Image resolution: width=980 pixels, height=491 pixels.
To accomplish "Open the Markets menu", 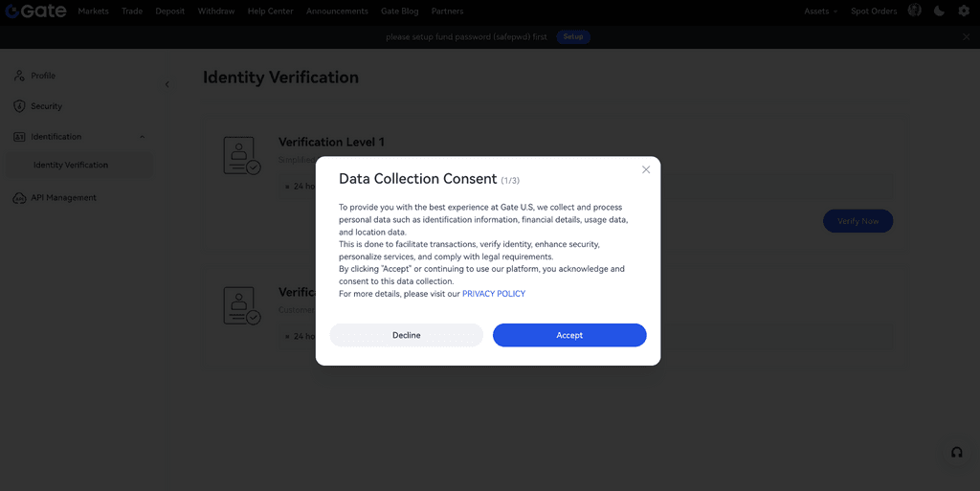I will coord(93,11).
